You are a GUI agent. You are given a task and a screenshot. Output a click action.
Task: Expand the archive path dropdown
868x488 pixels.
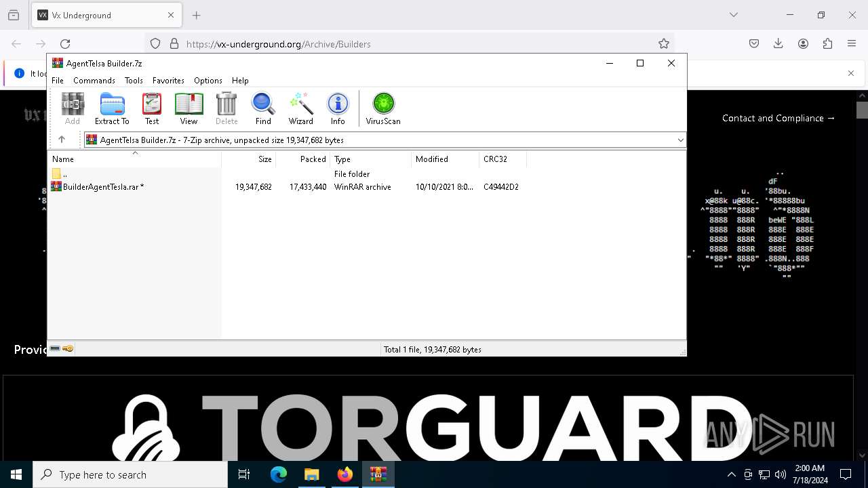click(680, 140)
